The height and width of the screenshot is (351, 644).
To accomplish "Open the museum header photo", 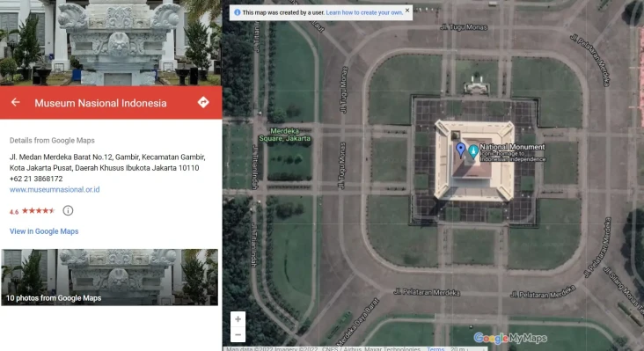I will (x=111, y=43).
